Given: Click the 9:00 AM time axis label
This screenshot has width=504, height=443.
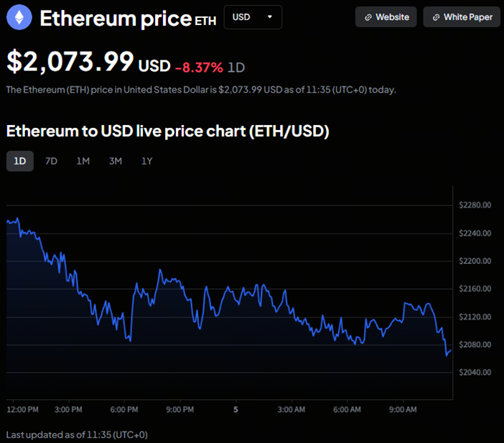Looking at the screenshot, I should coord(402,409).
